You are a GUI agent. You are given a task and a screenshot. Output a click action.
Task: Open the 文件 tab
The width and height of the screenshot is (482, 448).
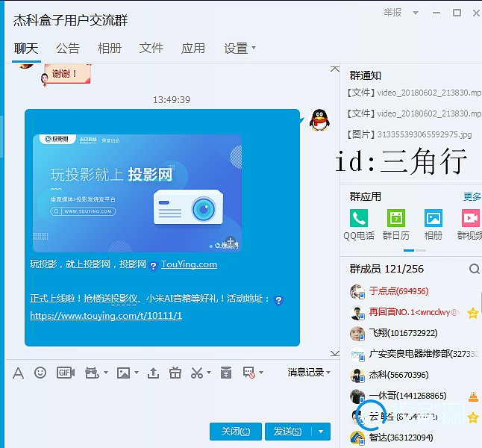151,49
